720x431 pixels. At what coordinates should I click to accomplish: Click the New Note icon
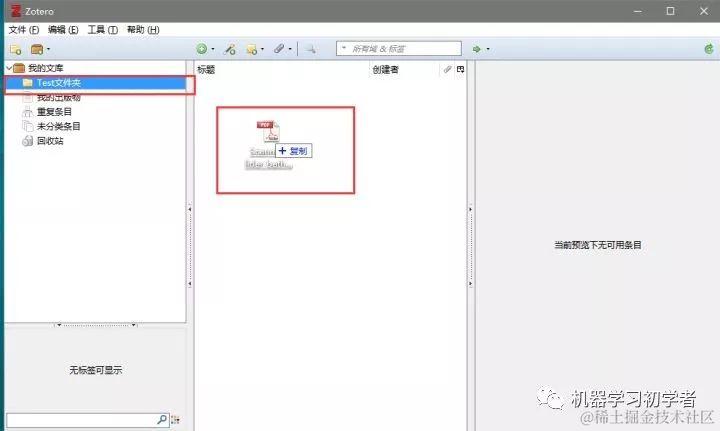(251, 49)
